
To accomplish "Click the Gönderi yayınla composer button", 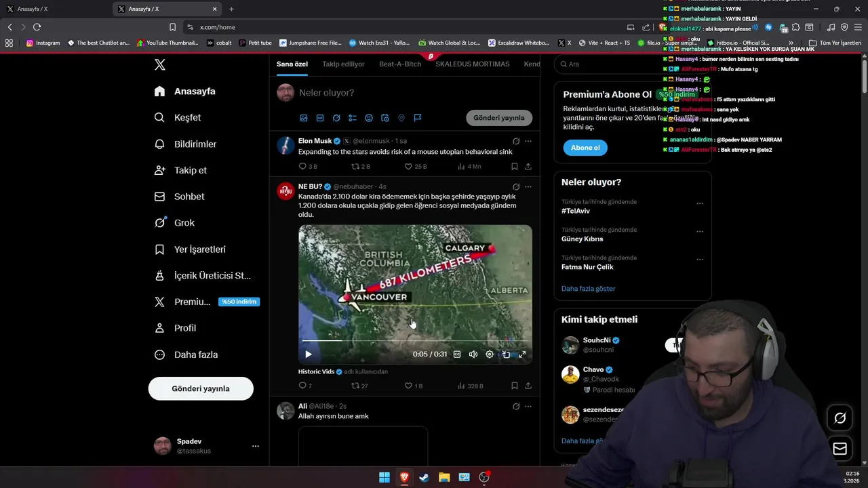I will (x=499, y=118).
